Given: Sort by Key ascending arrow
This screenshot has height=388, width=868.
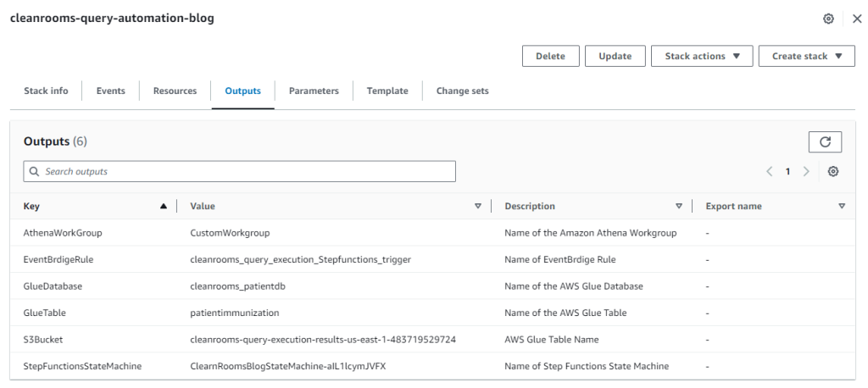Looking at the screenshot, I should 163,206.
